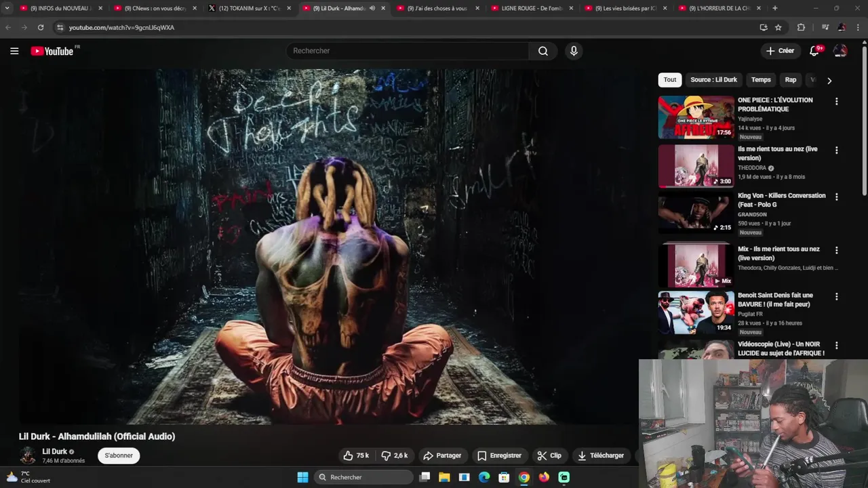Click the magnifier search button
The width and height of the screenshot is (868, 488).
tap(543, 51)
